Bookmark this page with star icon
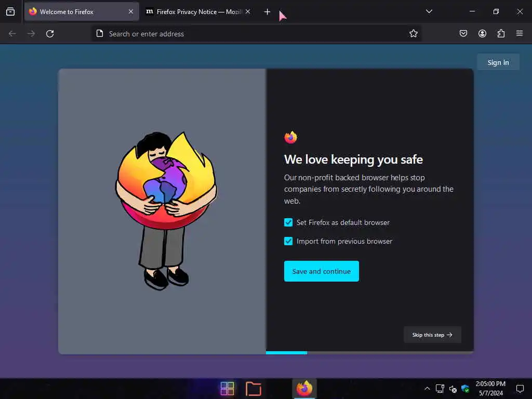This screenshot has height=399, width=532. point(413,34)
